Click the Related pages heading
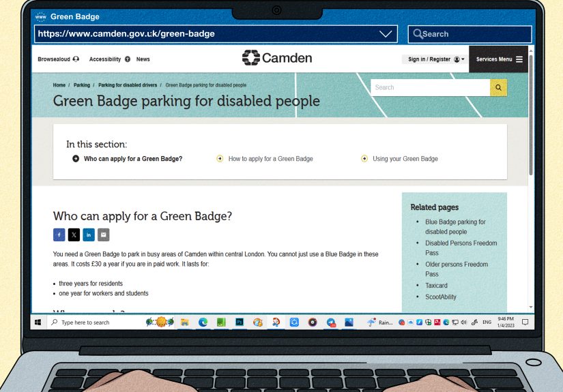This screenshot has width=563, height=392. 435,207
